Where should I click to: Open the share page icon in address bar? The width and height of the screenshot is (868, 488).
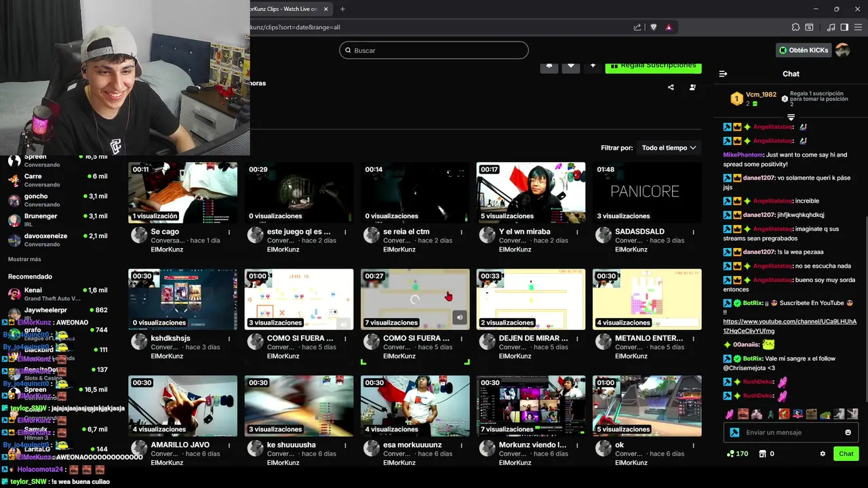click(x=637, y=27)
